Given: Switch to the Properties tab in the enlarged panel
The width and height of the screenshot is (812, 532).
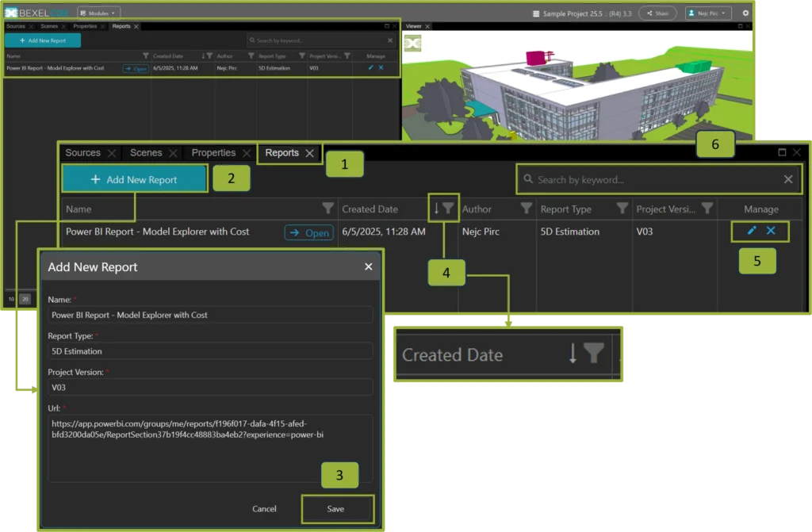Looking at the screenshot, I should pyautogui.click(x=213, y=153).
